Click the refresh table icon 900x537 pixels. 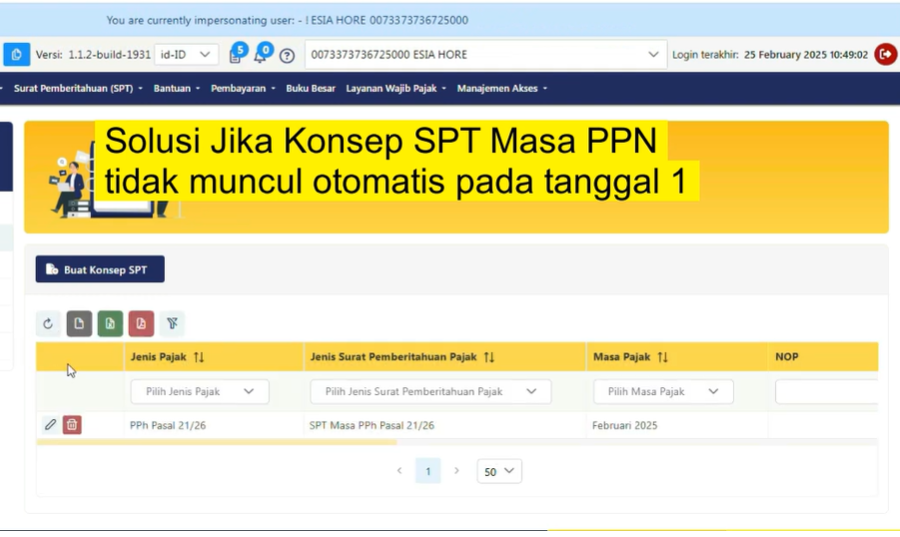pyautogui.click(x=48, y=324)
